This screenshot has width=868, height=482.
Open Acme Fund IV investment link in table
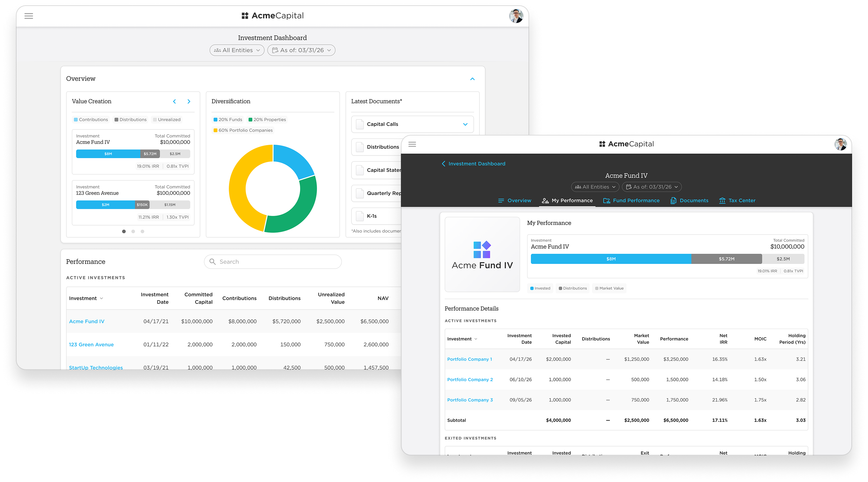click(x=87, y=321)
